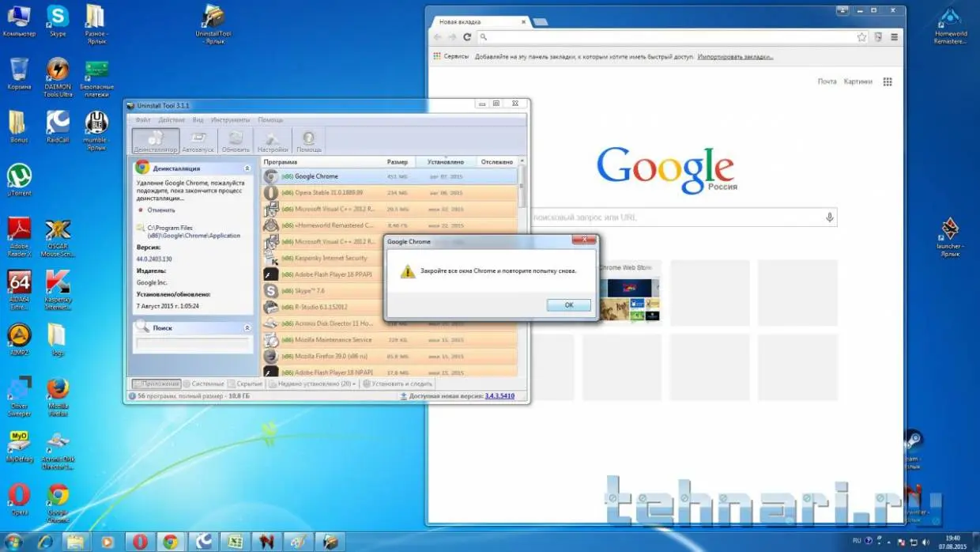The height and width of the screenshot is (552, 980).
Task: Click Установить и следить button
Action: (x=398, y=384)
